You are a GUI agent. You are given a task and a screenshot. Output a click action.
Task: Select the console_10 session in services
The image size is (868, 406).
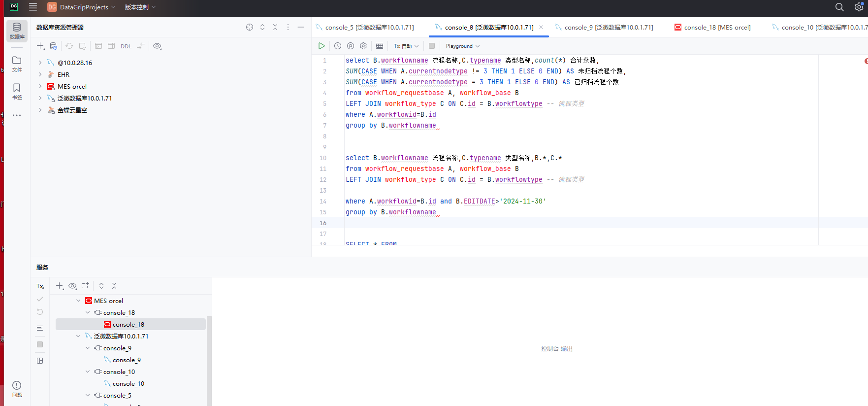(x=128, y=383)
